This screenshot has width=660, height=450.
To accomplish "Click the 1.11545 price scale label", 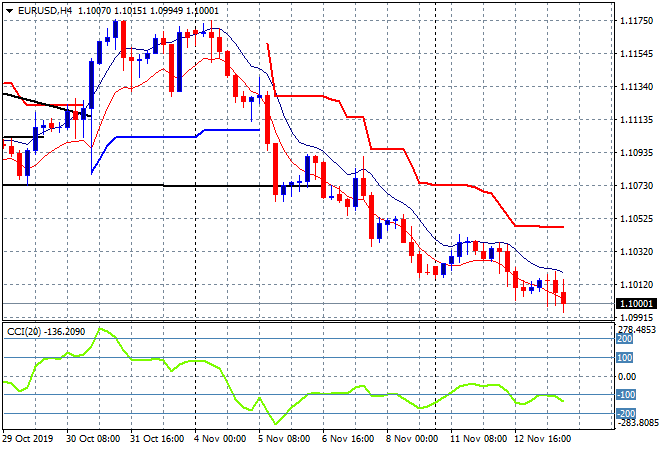I will coord(637,54).
